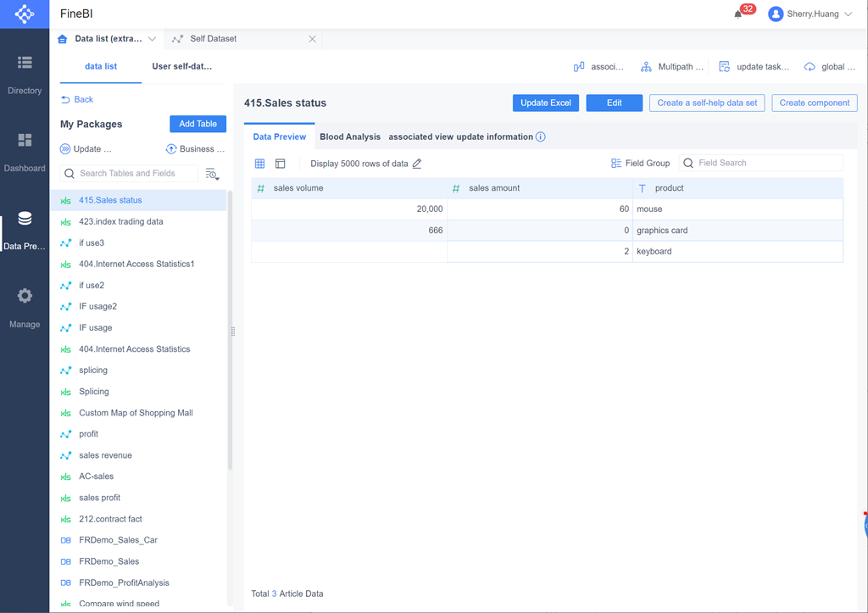This screenshot has height=613, width=868.
Task: Click the Update package option
Action: pyautogui.click(x=86, y=149)
